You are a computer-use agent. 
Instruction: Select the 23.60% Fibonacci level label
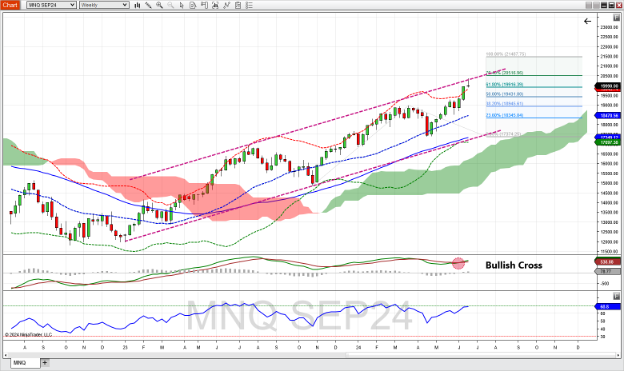[504, 115]
